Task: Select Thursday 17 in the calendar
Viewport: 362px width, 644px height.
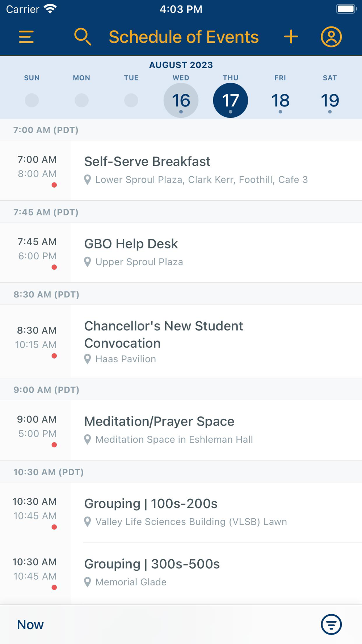Action: (231, 100)
